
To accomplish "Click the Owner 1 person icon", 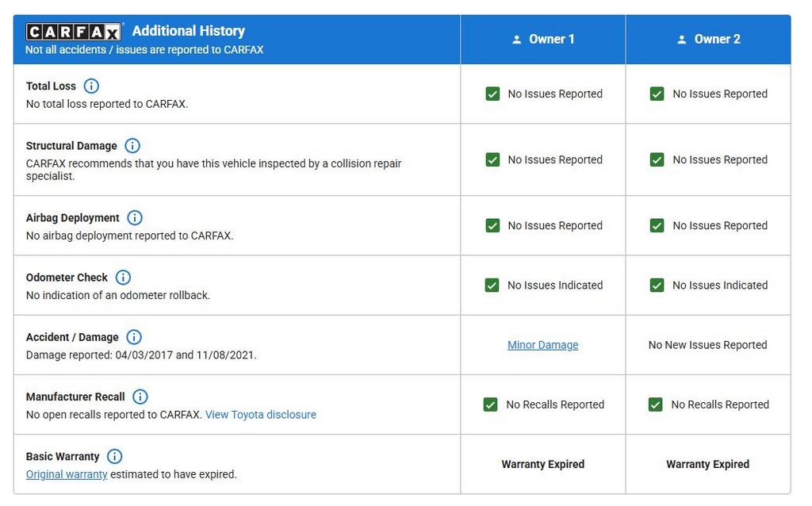I will 517,40.
